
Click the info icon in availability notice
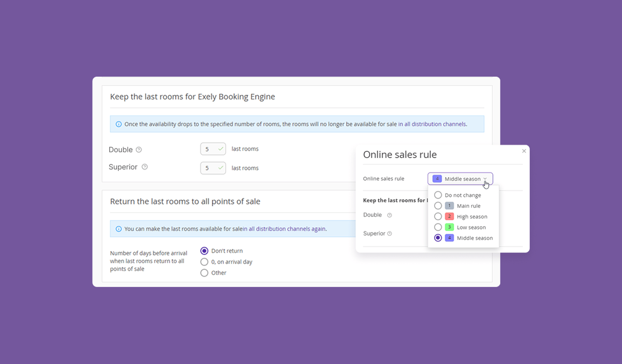click(119, 124)
